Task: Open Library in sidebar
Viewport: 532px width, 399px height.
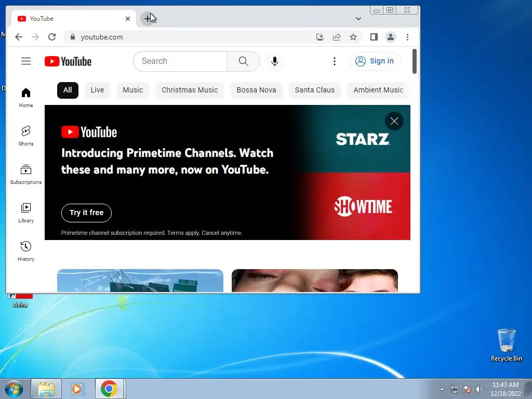Action: point(26,212)
